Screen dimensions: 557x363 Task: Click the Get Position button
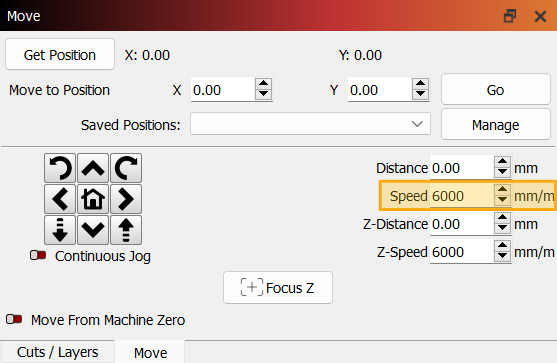[x=60, y=54]
